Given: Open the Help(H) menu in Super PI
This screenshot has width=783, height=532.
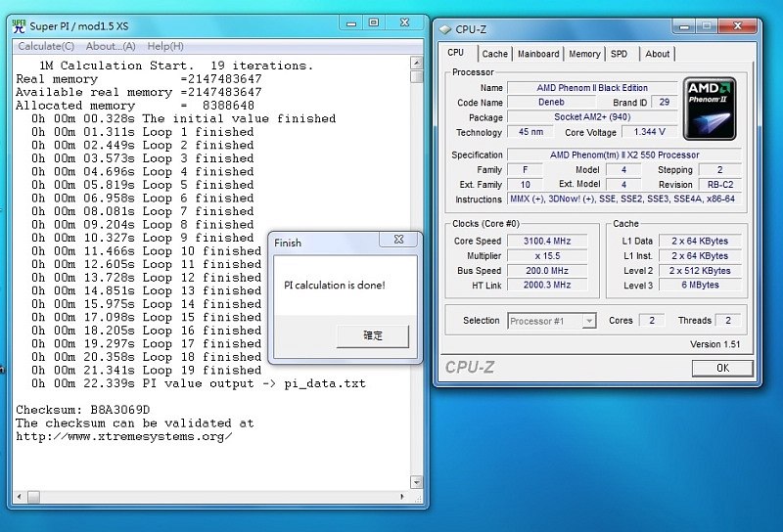Looking at the screenshot, I should pos(165,46).
